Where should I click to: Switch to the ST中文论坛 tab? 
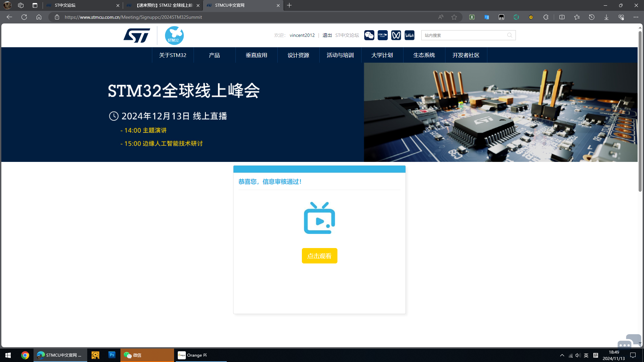(x=83, y=5)
